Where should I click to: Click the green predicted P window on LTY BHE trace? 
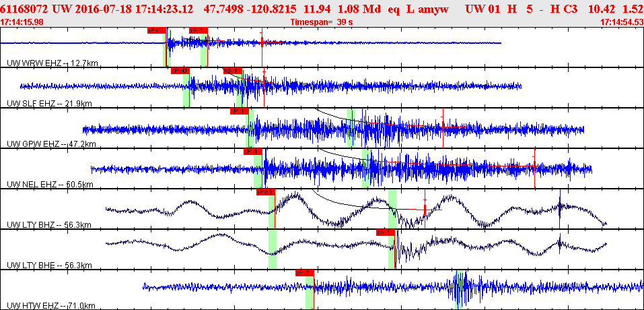point(273,249)
